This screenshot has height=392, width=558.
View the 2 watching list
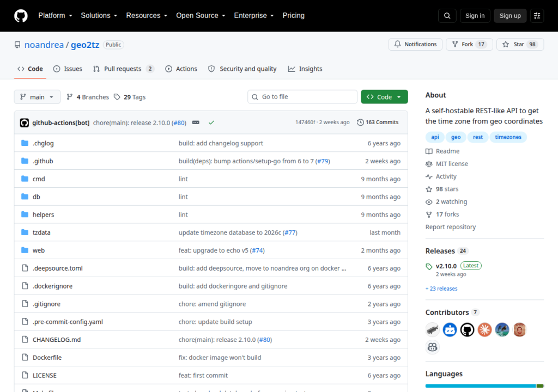click(x=447, y=201)
